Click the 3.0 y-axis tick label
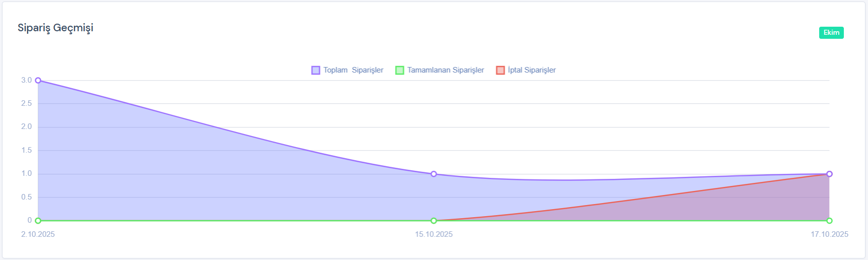This screenshot has width=868, height=260. click(27, 80)
